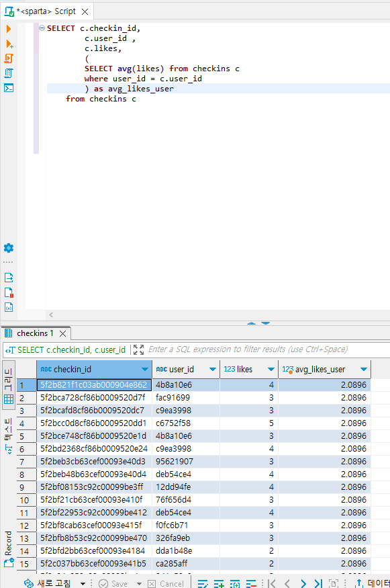Go to the first row of the results
Image resolution: width=390 pixels, height=588 pixels.
coord(273,583)
